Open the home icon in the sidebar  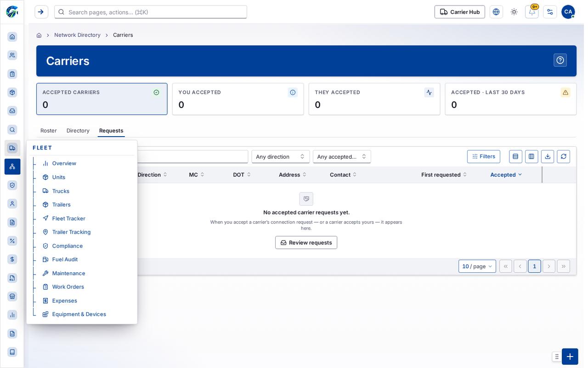pyautogui.click(x=12, y=37)
